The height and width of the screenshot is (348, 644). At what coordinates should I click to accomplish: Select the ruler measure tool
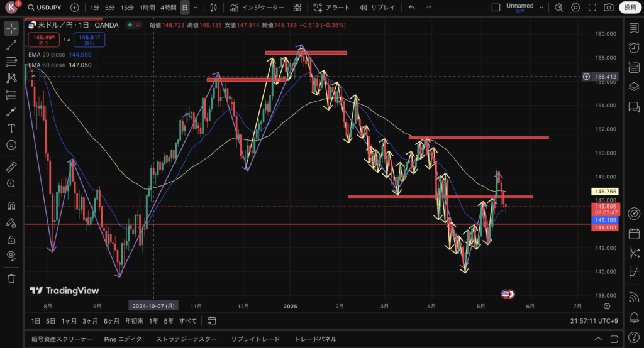(11, 167)
